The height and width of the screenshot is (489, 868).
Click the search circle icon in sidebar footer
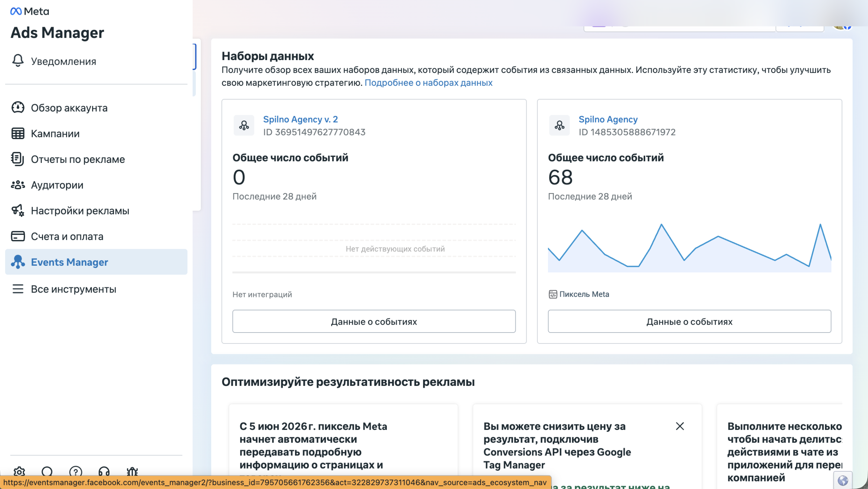coord(47,471)
